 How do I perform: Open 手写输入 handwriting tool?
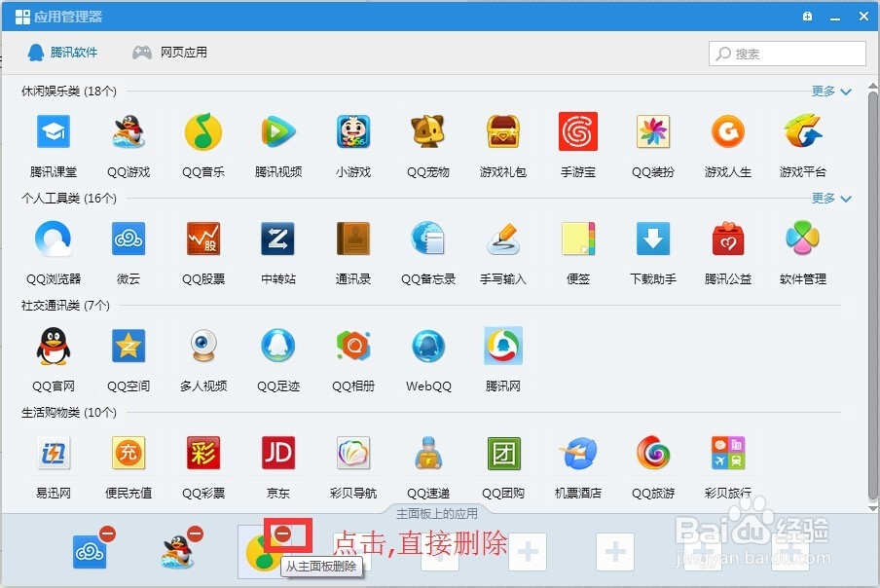(x=503, y=239)
